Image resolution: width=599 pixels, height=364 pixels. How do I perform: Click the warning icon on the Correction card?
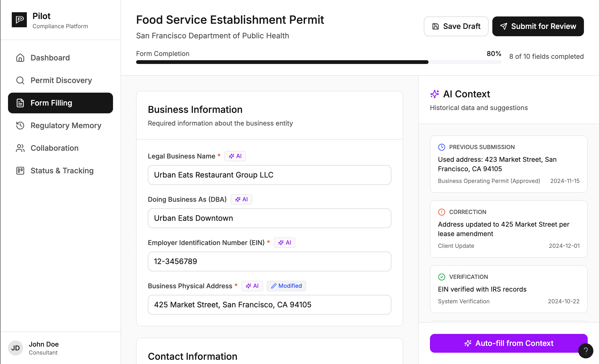click(441, 212)
